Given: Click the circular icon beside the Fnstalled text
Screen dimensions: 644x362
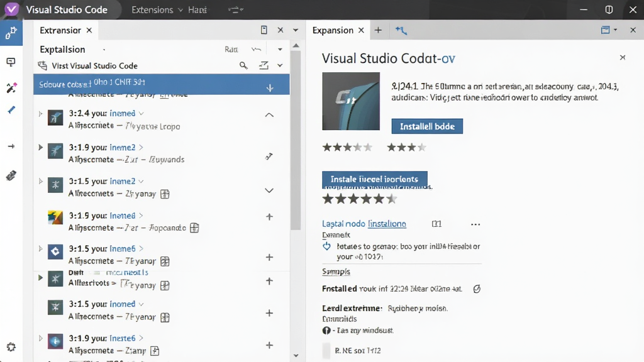Looking at the screenshot, I should [477, 289].
